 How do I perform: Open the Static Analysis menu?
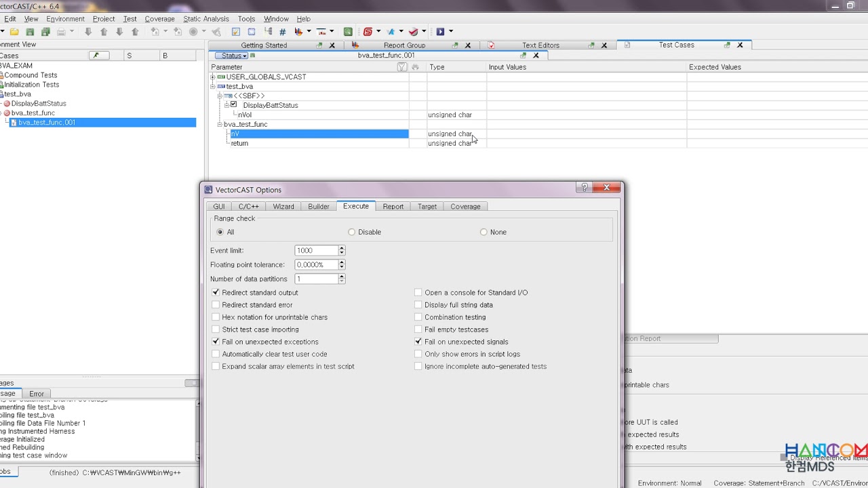click(x=206, y=19)
